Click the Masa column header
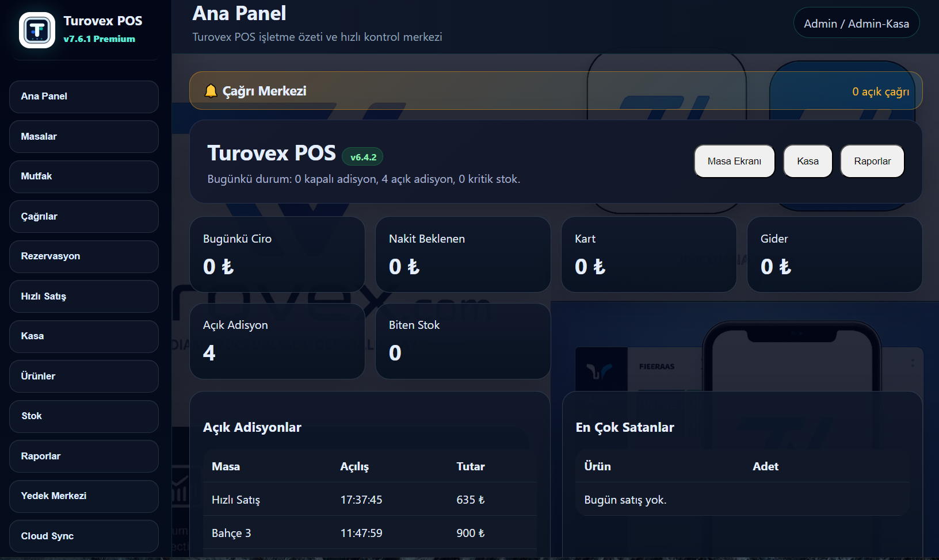The width and height of the screenshot is (939, 560). click(x=226, y=466)
